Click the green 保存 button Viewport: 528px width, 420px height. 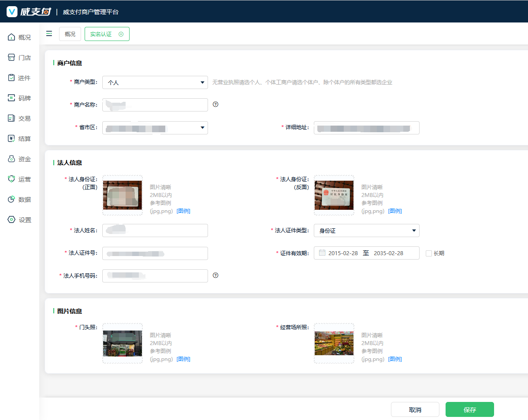469,409
